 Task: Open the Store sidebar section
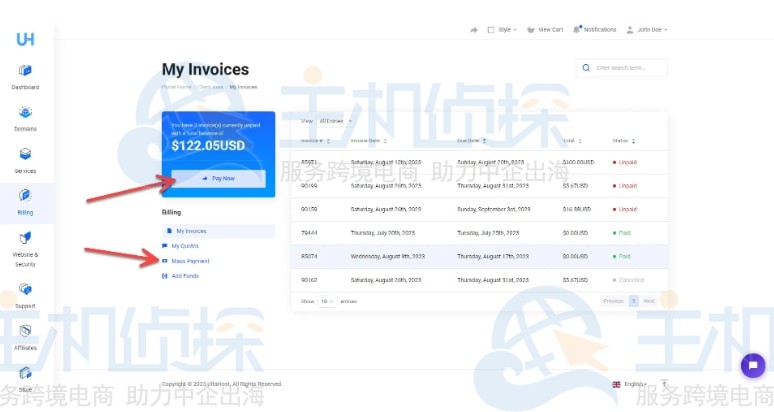click(x=25, y=379)
